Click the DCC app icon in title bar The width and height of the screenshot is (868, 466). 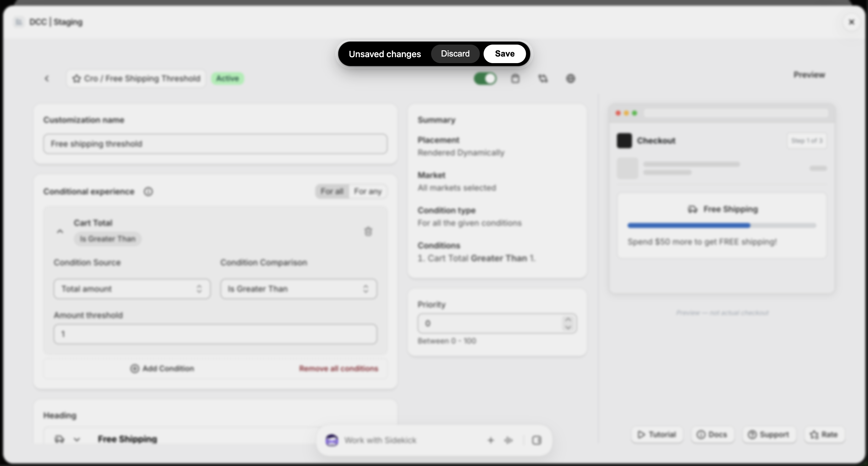[x=19, y=22]
